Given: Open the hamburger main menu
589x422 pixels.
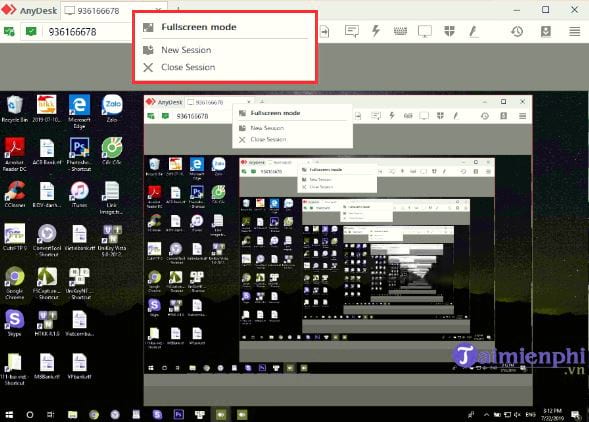Looking at the screenshot, I should pyautogui.click(x=574, y=31).
